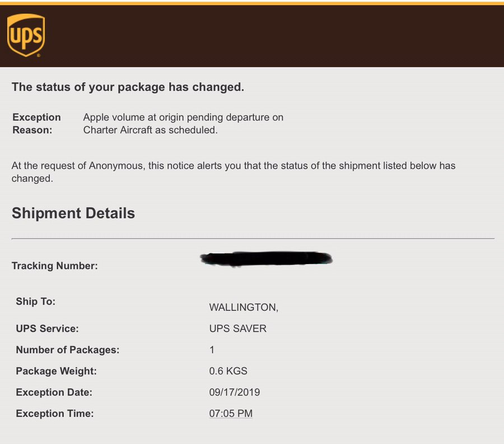Click the UPS SAVER service value
This screenshot has width=504, height=444.
(x=238, y=329)
